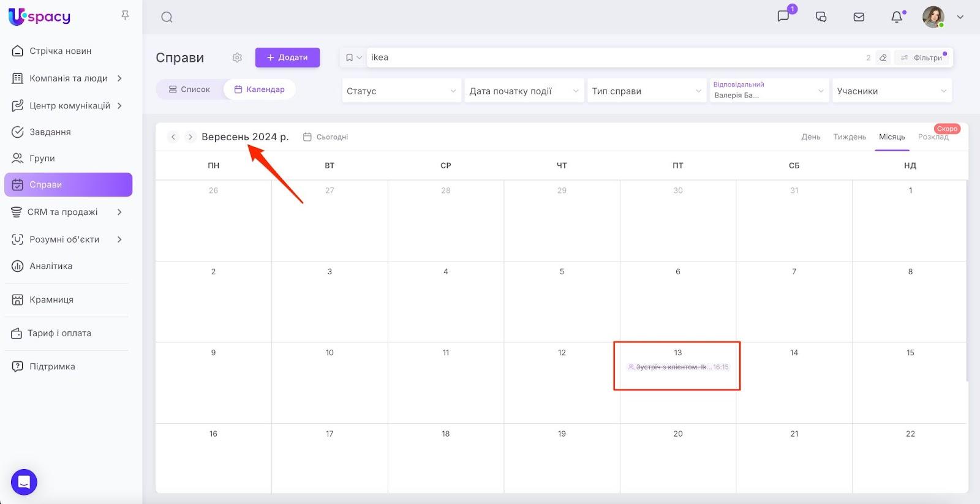Open Центр комунікацій section
This screenshot has width=980, height=504.
point(70,105)
